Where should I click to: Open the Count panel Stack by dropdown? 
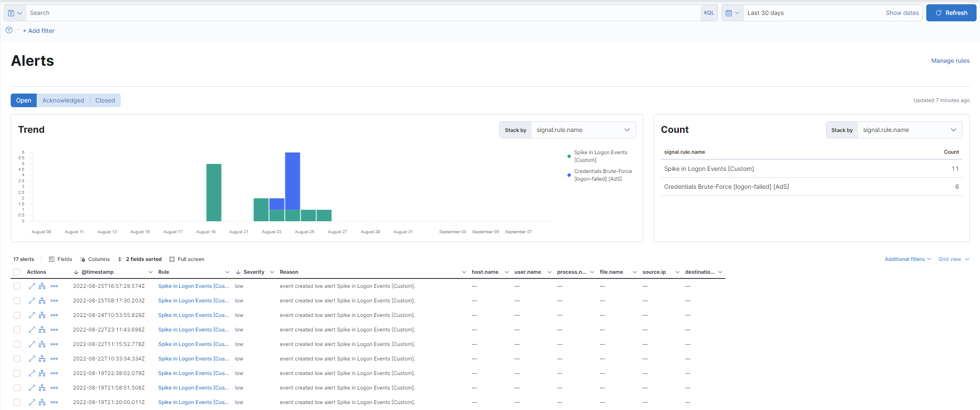(x=909, y=130)
